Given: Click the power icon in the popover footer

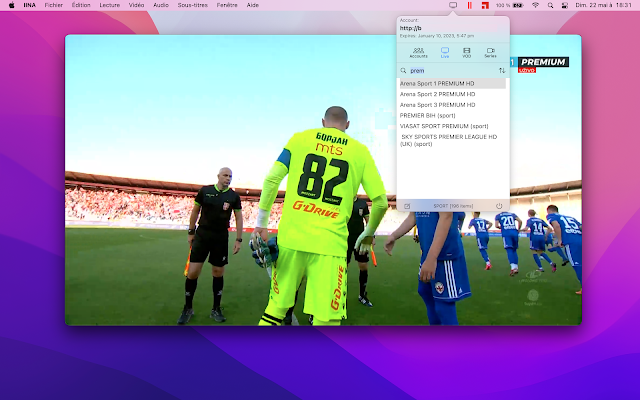Looking at the screenshot, I should click(x=499, y=206).
